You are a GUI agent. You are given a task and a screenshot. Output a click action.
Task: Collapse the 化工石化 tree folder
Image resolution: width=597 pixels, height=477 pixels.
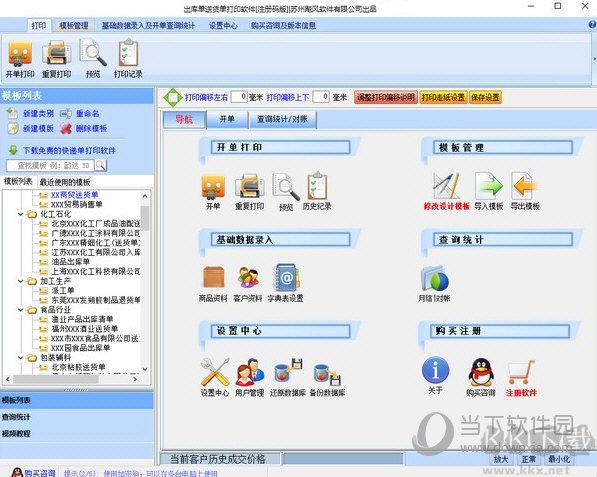point(21,214)
